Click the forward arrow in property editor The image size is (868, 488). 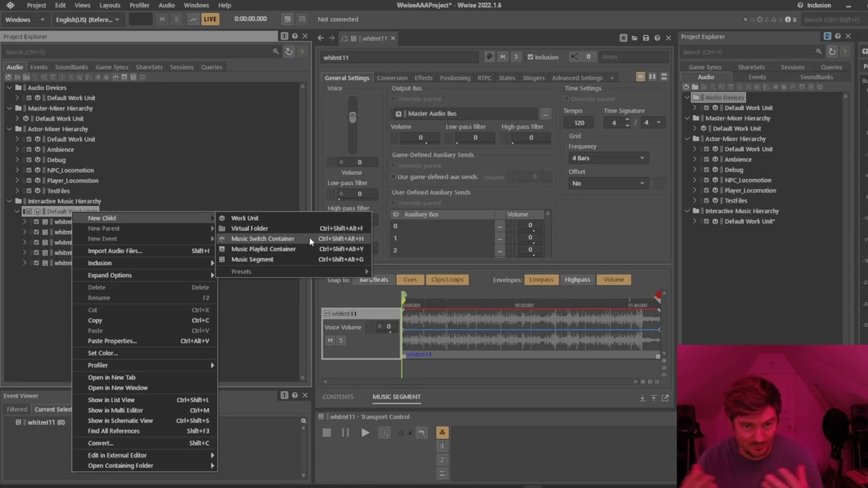coord(332,38)
